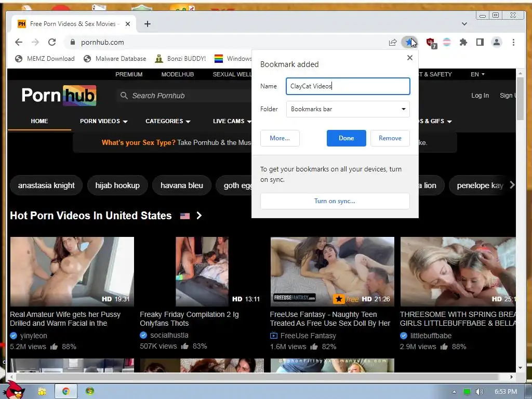
Task: Click thumbs-up icon beside 83%
Action: click(184, 346)
